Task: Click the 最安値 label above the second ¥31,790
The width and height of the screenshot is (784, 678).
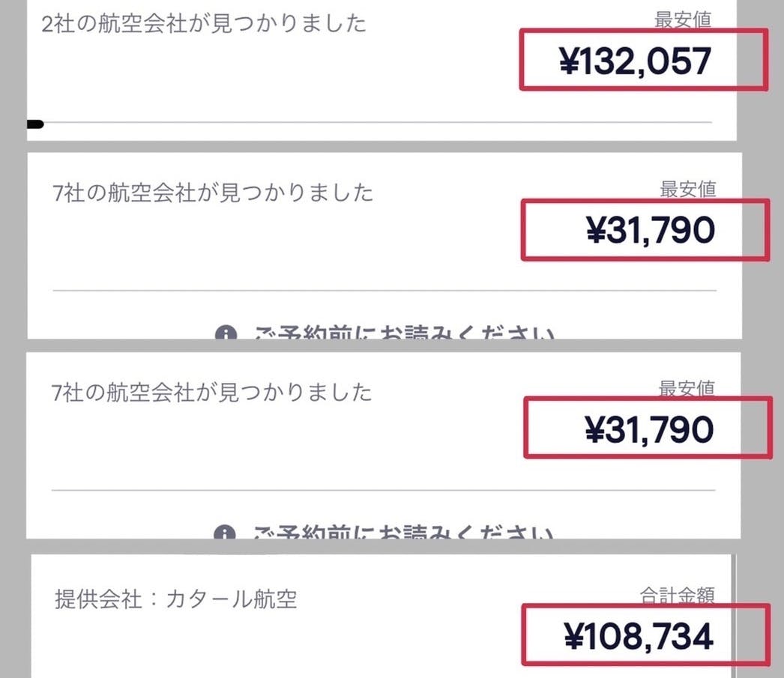Action: click(687, 388)
